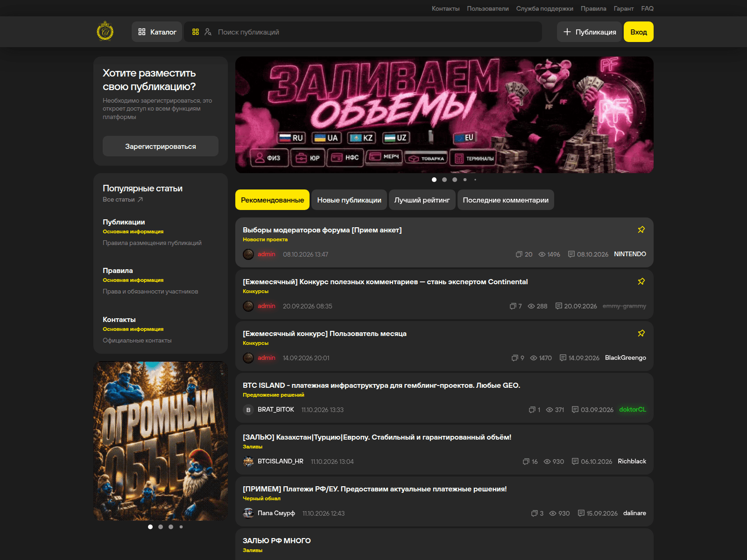Click comments count 20 on first post

(x=524, y=254)
